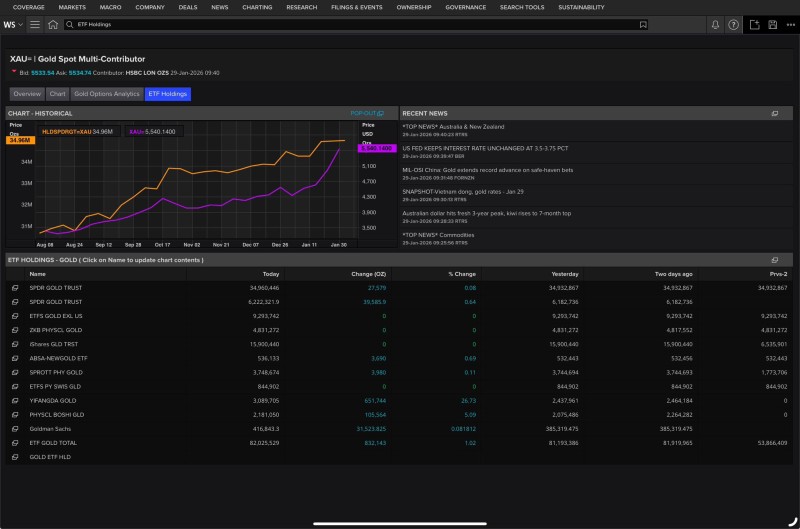
Task: Switch to the Overview tab
Action: coord(27,94)
